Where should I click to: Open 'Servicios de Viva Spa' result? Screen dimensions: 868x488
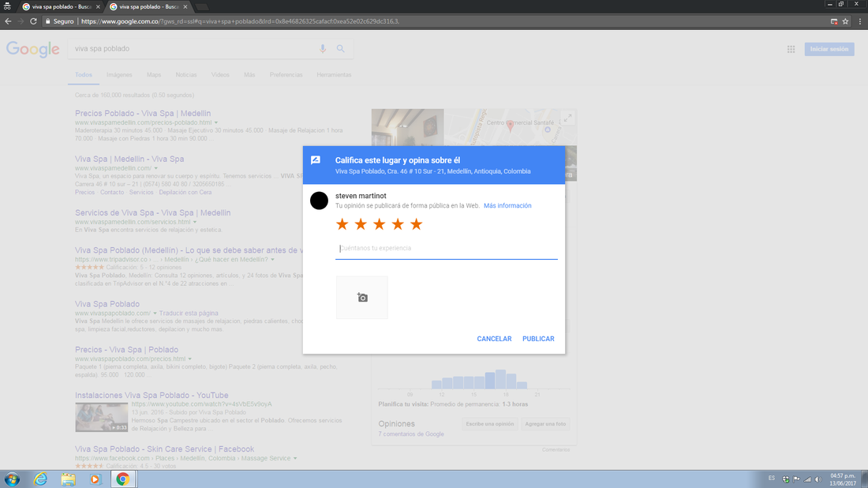[x=153, y=212]
